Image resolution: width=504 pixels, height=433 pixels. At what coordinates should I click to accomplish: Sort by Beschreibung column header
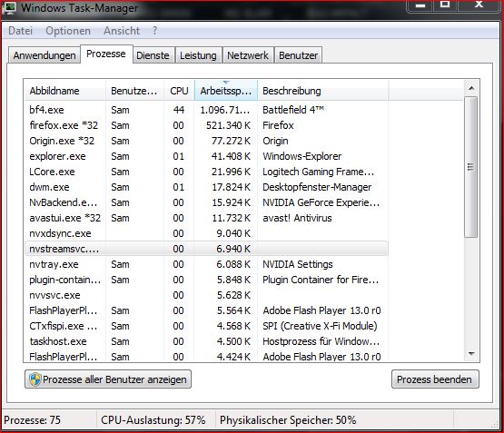[x=323, y=91]
